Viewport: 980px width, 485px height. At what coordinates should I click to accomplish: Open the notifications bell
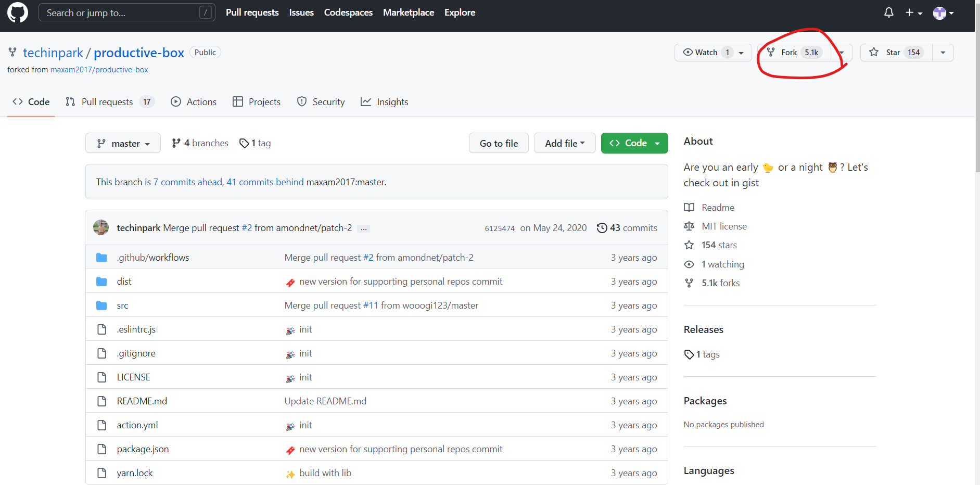pos(889,12)
